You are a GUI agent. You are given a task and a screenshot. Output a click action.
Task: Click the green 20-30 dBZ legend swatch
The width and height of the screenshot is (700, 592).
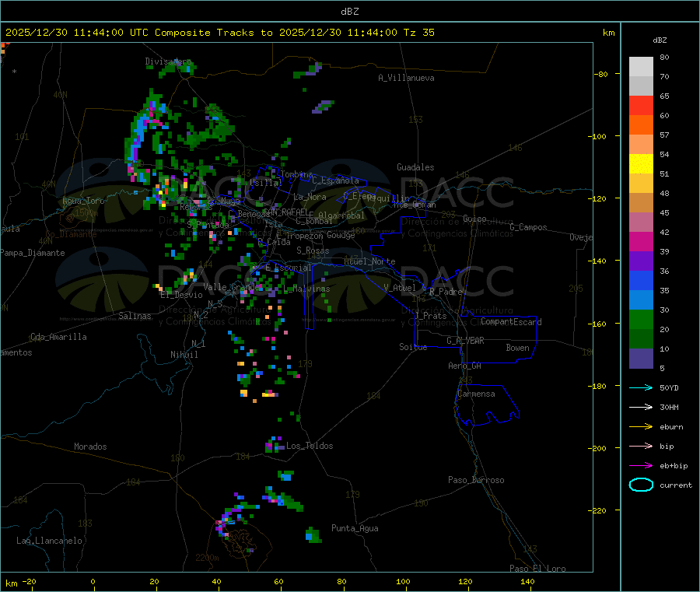tap(641, 319)
